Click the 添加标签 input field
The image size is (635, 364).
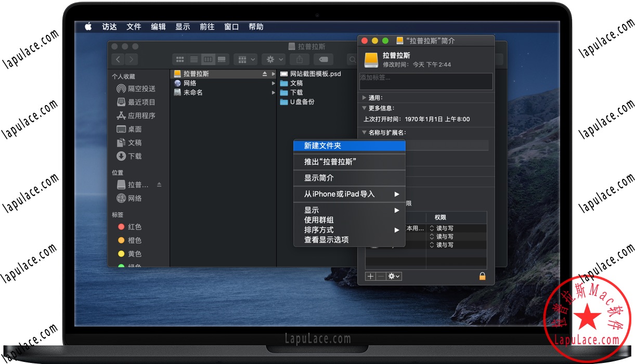425,81
